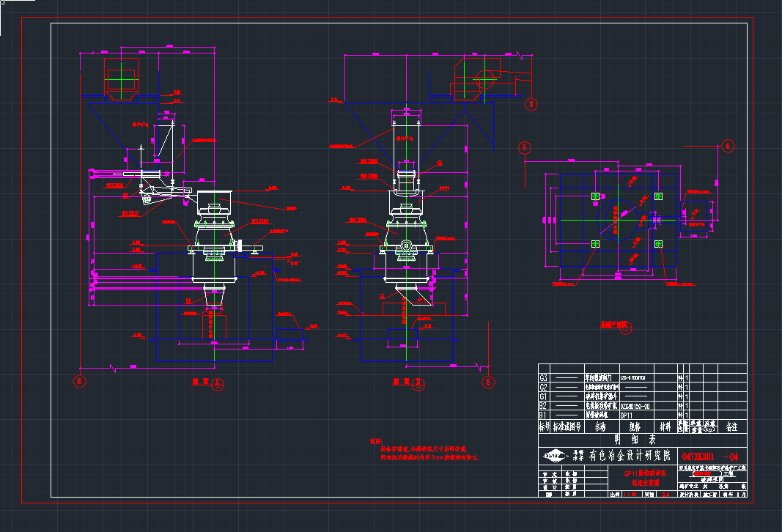
Task: Click the B1 row label in parts table
Action: [x=544, y=415]
